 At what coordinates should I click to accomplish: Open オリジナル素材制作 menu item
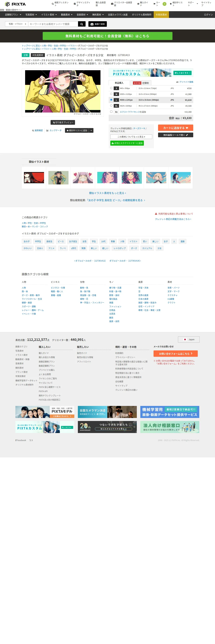coord(142,15)
